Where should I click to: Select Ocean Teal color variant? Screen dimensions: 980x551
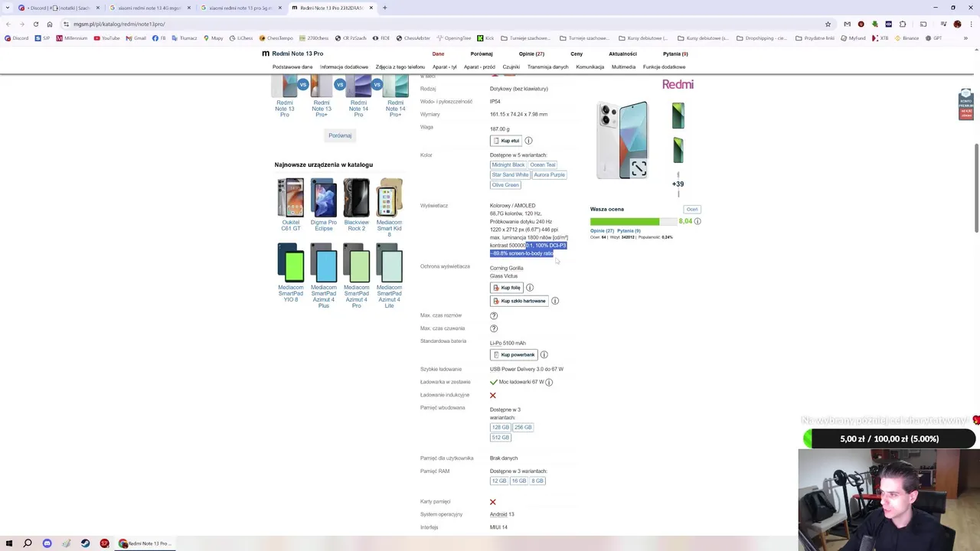pos(543,165)
